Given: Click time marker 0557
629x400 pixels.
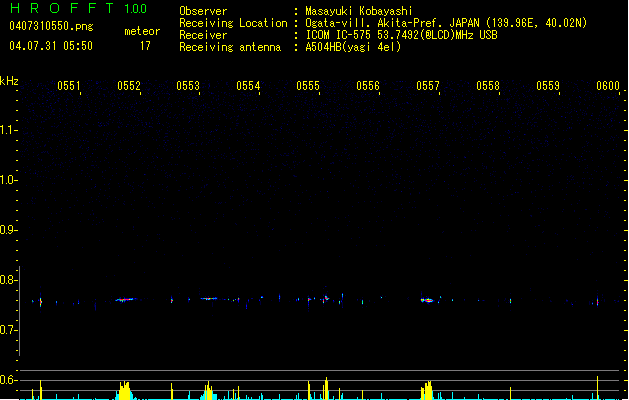Looking at the screenshot, I should (x=428, y=86).
